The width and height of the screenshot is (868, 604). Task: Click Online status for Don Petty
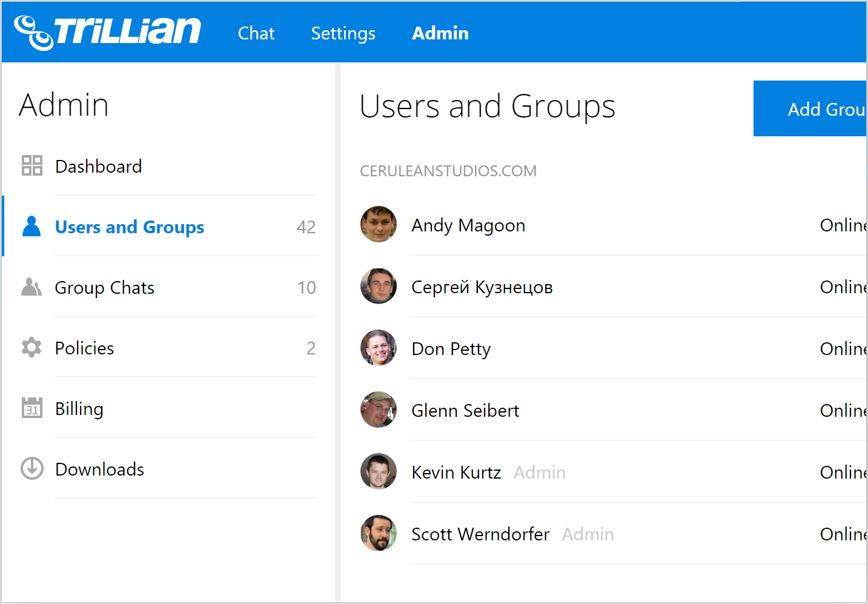(843, 349)
